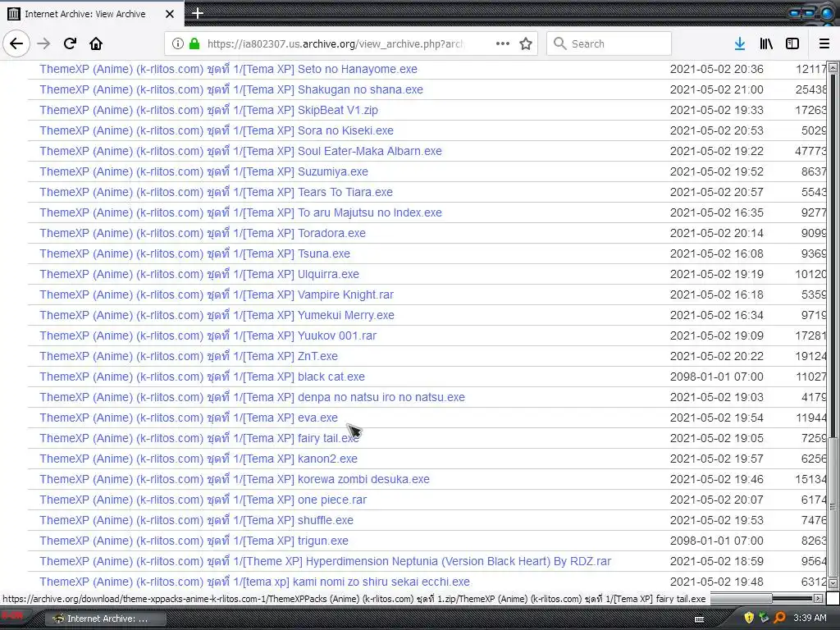Click horizontal scrollbar right arrow
This screenshot has width=840, height=630.
pyautogui.click(x=818, y=598)
